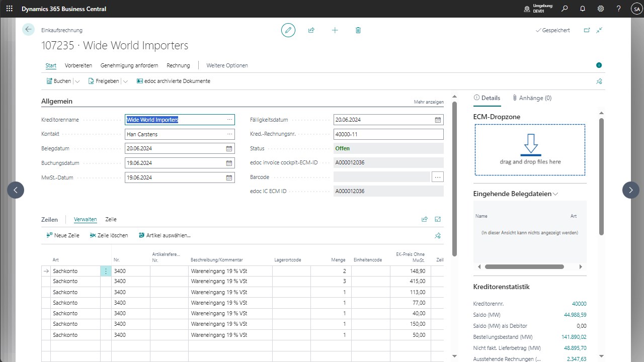644x362 pixels.
Task: Click the plus icon to create new
Action: tap(335, 30)
